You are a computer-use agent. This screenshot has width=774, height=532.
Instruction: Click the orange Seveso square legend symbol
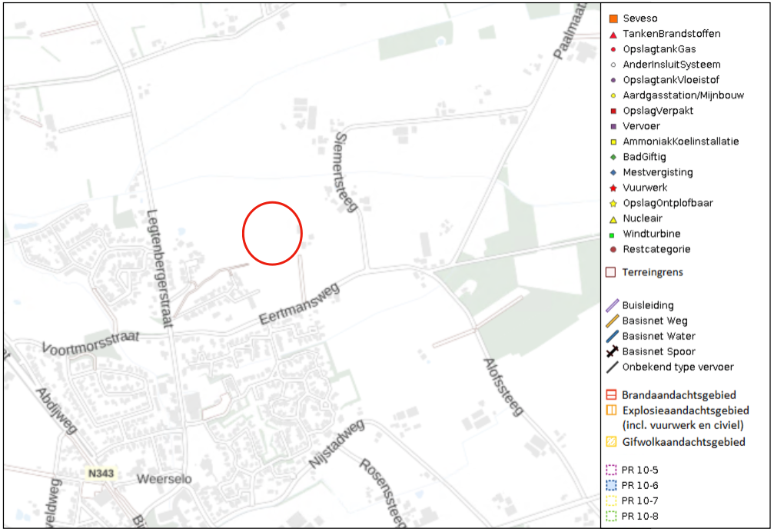pyautogui.click(x=613, y=18)
